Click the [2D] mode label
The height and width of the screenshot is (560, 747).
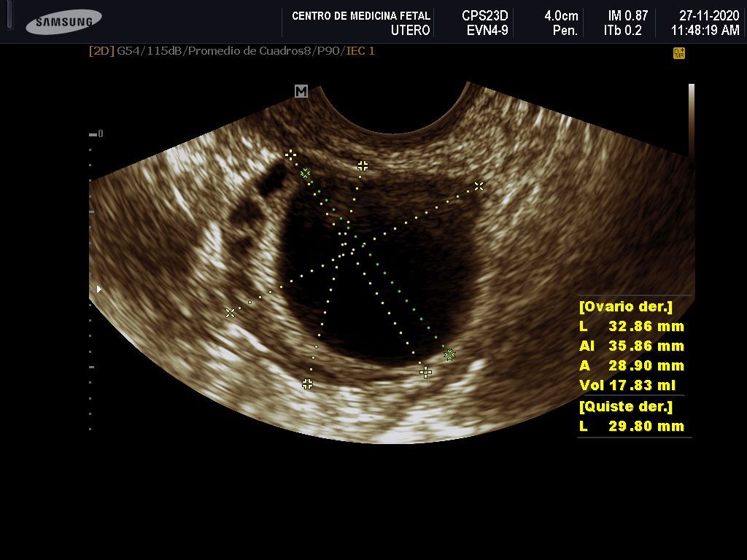[x=101, y=51]
